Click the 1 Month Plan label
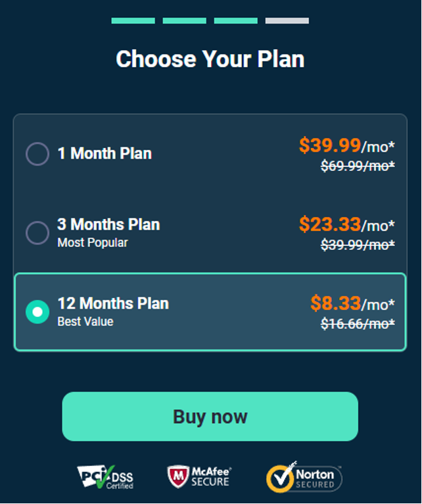 click(x=105, y=153)
